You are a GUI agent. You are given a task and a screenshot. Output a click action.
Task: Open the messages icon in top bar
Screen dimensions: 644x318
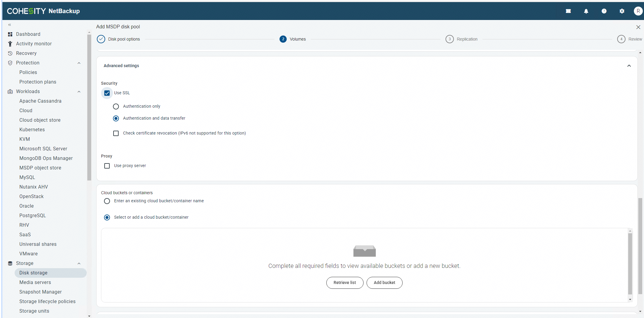[x=568, y=11]
